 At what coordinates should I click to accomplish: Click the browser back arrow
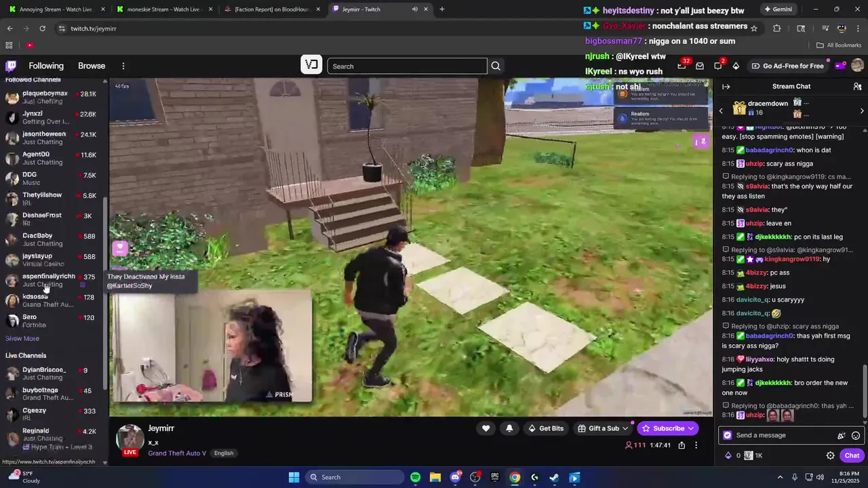point(9,28)
